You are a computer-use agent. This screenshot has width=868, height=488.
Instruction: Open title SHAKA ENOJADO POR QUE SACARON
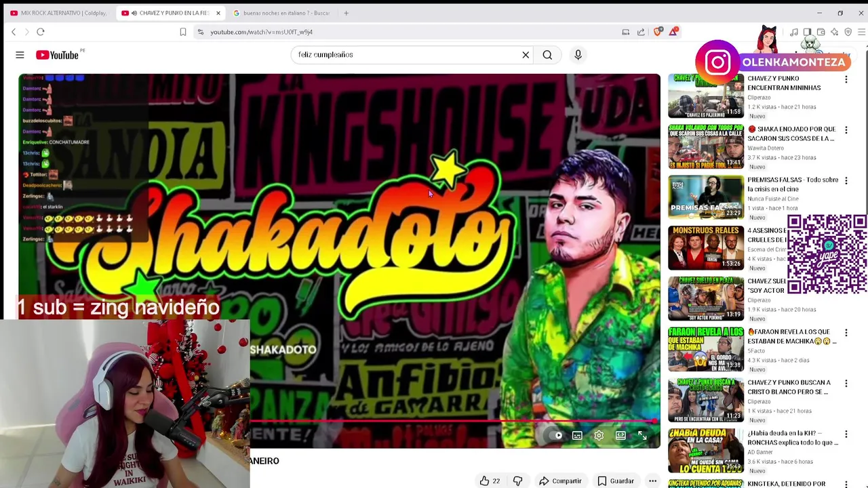pos(792,134)
